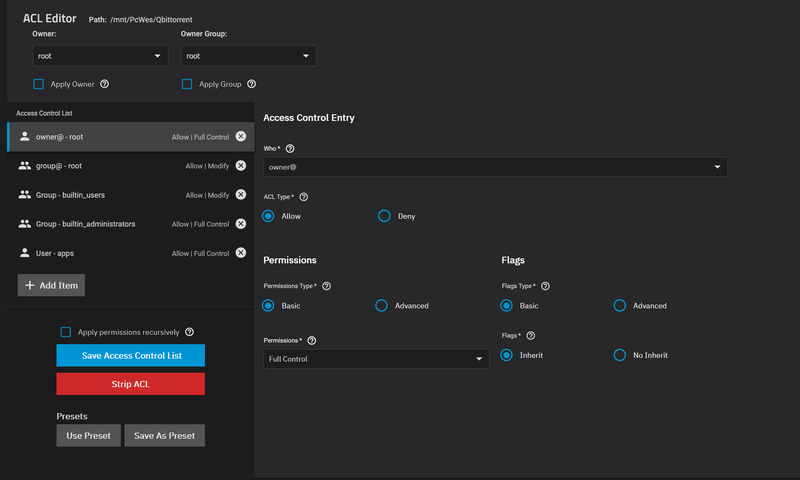Screen dimensions: 800x480
Task: Open the Who dropdown showing owner@
Action: (x=495, y=167)
